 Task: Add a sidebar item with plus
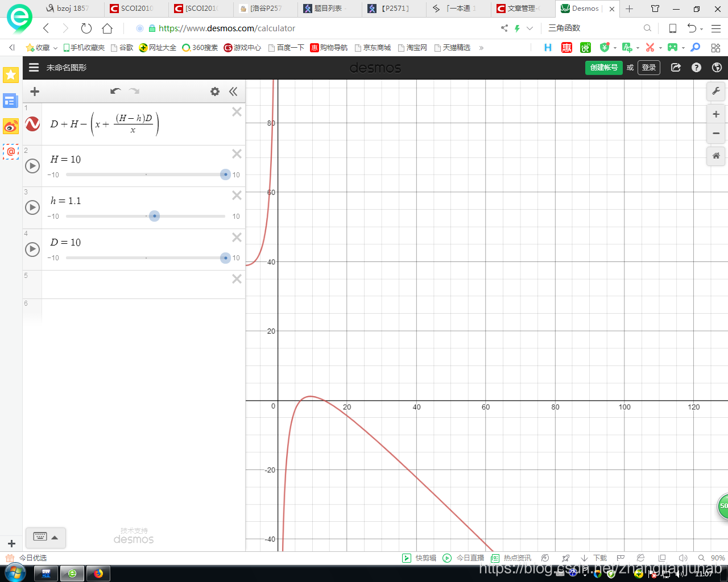pos(11,544)
